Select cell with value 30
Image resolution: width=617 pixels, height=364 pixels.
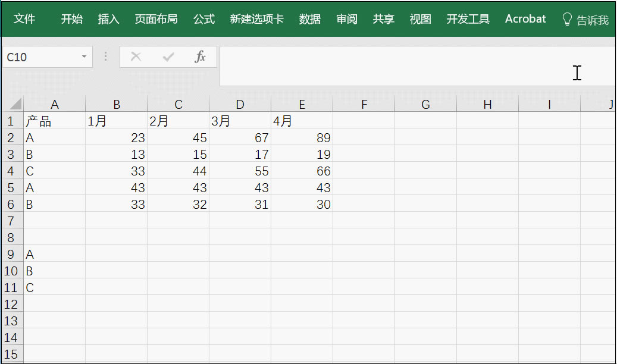302,204
